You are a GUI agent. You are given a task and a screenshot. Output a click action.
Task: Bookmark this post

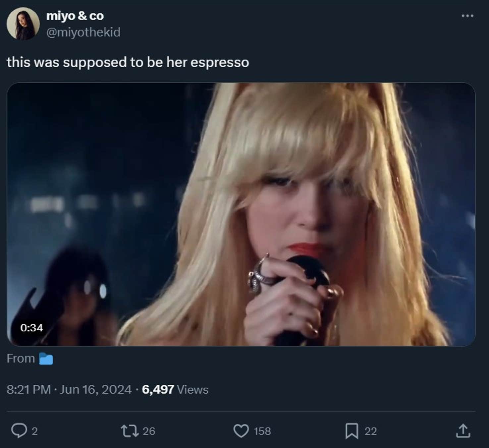[x=353, y=431]
